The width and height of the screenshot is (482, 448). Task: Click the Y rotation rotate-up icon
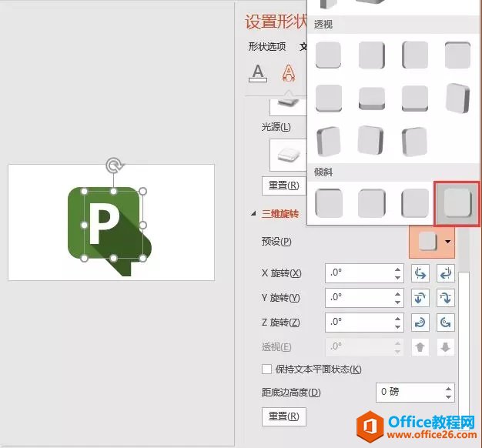point(421,298)
